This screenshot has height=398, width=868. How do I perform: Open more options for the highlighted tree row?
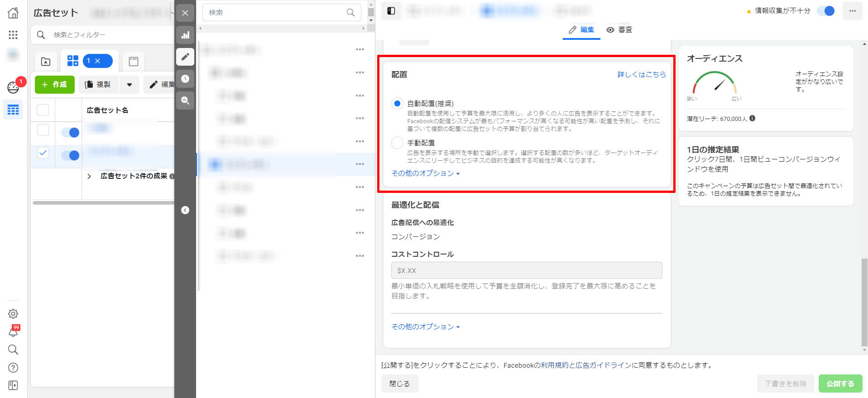[360, 164]
